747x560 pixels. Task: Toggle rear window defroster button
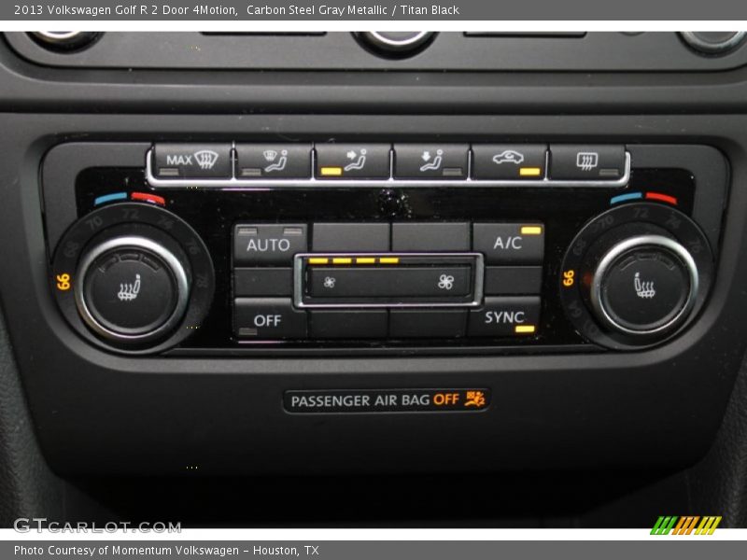tap(587, 161)
